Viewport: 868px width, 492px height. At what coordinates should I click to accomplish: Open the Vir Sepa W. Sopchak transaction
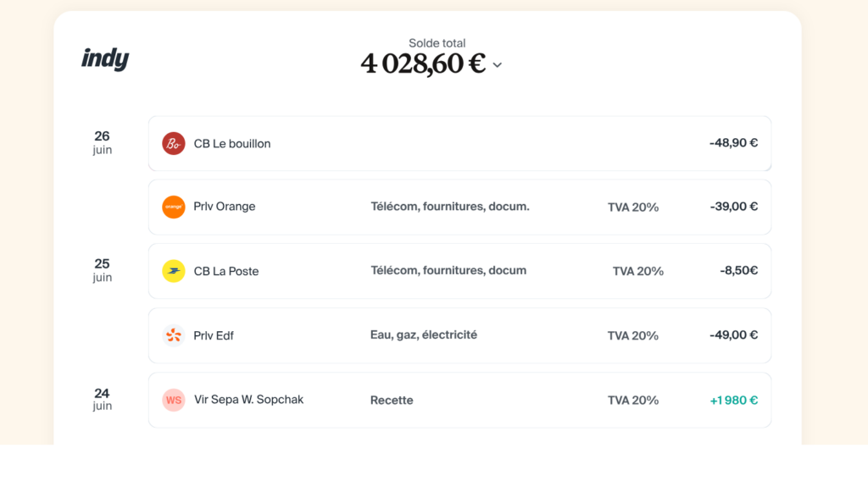click(248, 400)
